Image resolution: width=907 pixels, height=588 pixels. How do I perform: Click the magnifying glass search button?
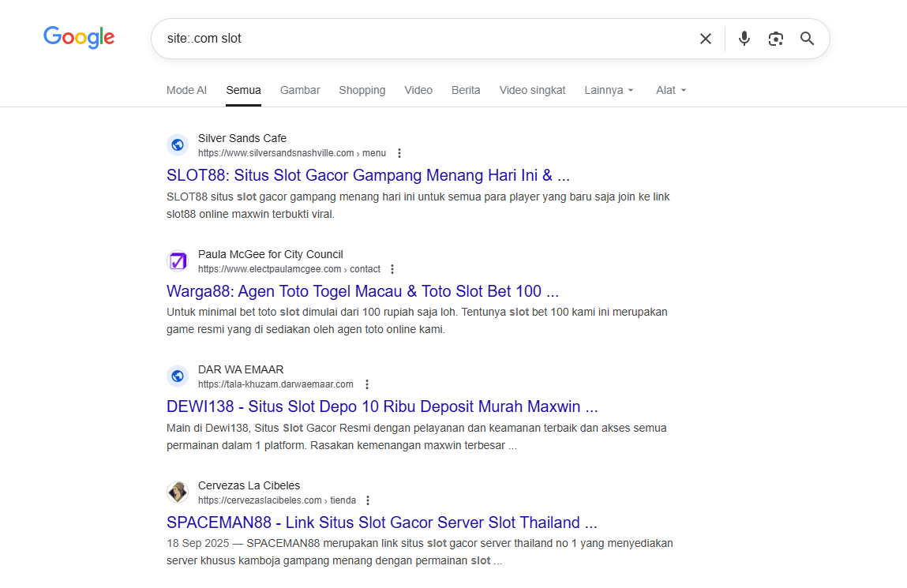[807, 39]
